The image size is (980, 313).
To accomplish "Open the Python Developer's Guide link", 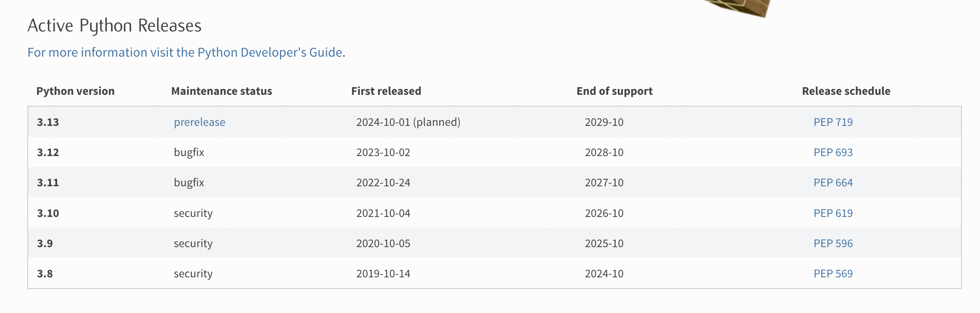I will pyautogui.click(x=185, y=52).
